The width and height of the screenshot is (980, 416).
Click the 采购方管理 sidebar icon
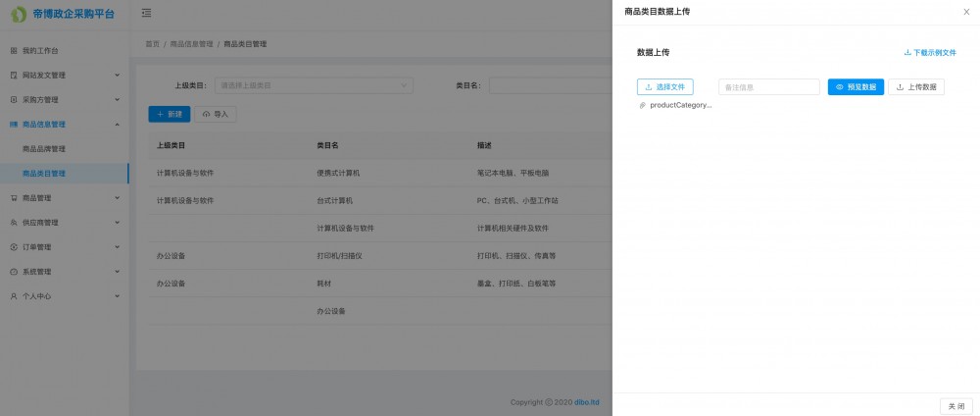coord(14,99)
